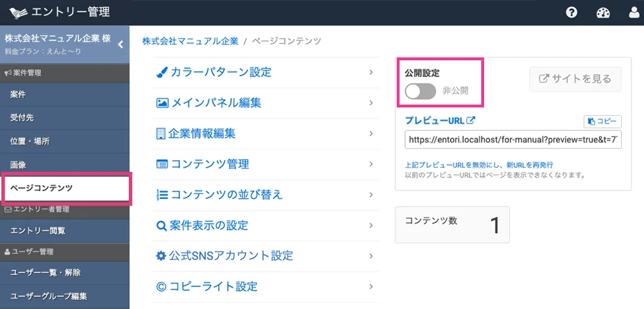Click the chevron on 公式SNSアカウント設定 row
The height and width of the screenshot is (309, 644).
point(371,256)
